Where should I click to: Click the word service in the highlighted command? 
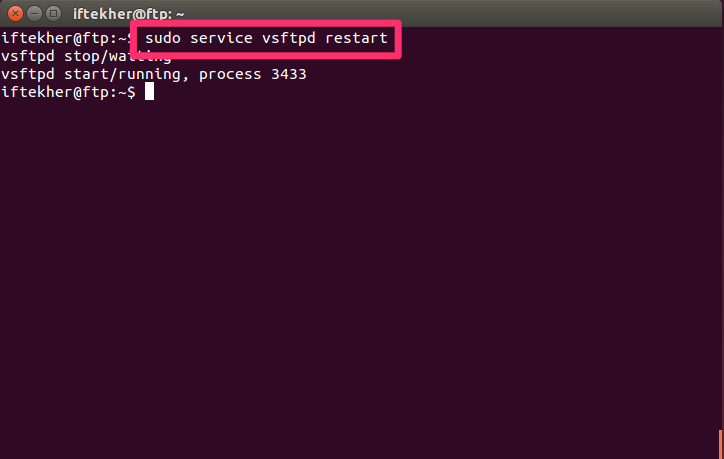221,38
